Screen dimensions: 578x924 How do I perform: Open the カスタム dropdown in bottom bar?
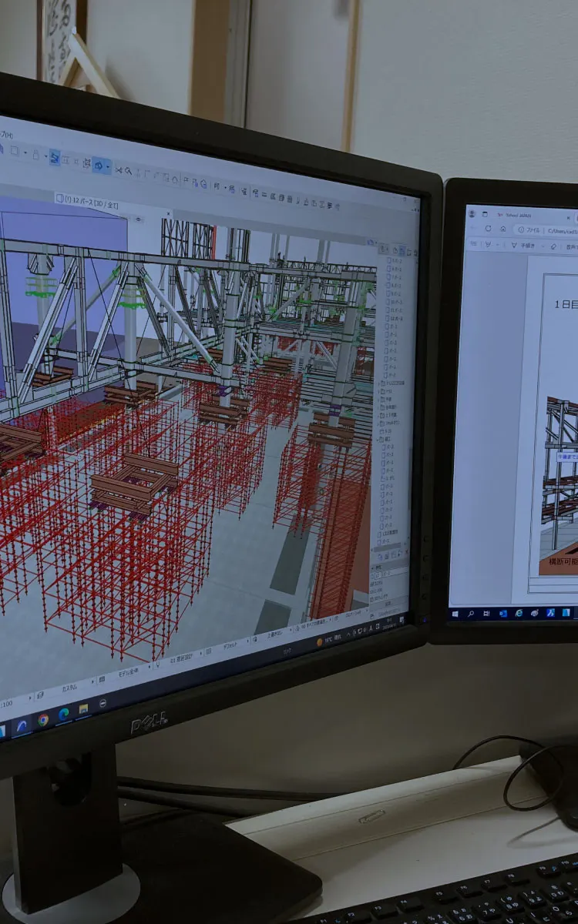[x=68, y=688]
